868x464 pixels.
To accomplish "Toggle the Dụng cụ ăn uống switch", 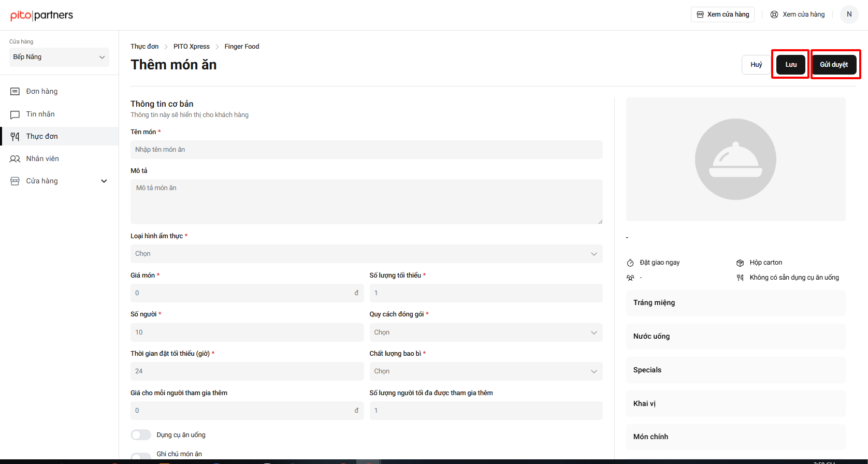I will point(141,435).
